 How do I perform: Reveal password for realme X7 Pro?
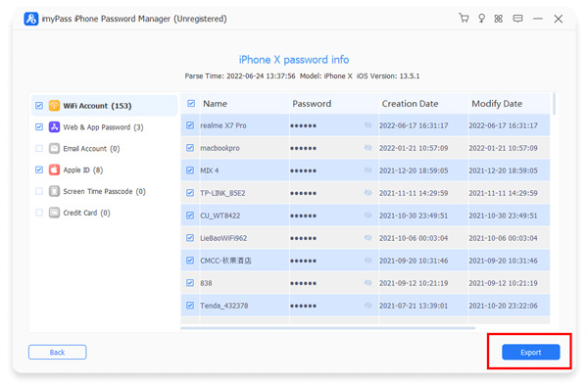367,125
